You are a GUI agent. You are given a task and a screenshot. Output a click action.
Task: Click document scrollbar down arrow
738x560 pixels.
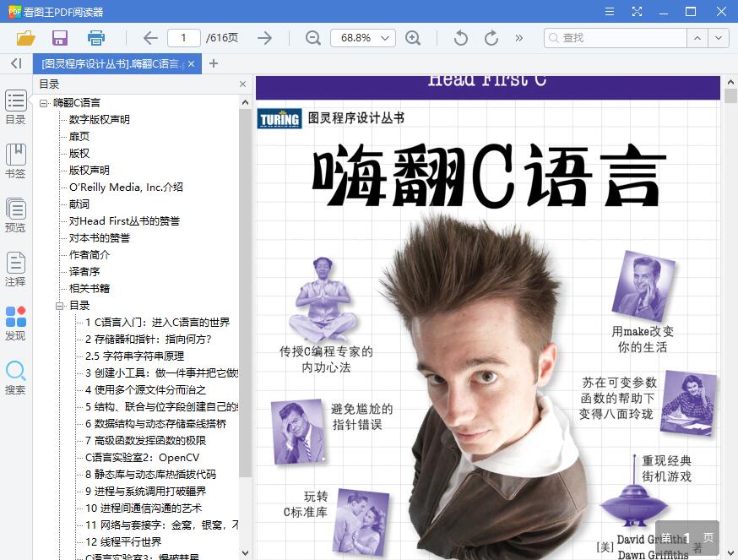730,553
